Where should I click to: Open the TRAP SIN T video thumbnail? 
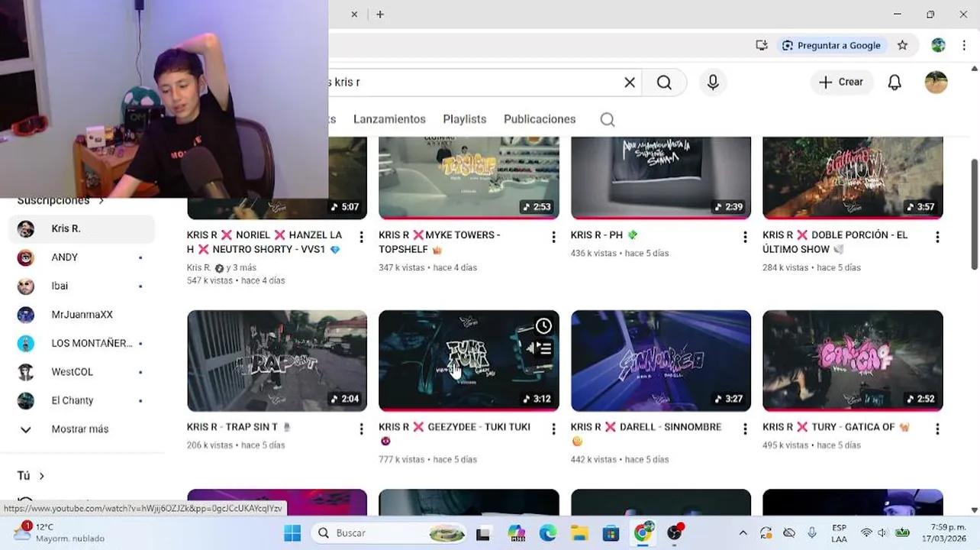(277, 361)
